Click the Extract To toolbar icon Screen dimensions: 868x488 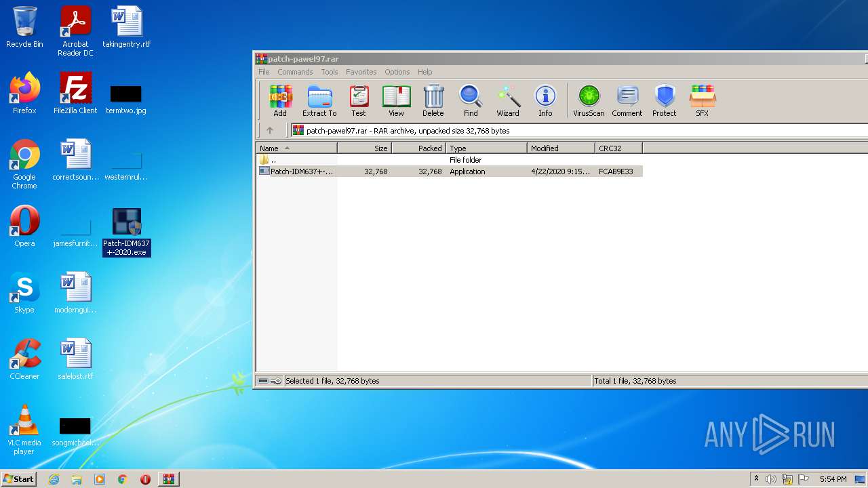coord(319,101)
